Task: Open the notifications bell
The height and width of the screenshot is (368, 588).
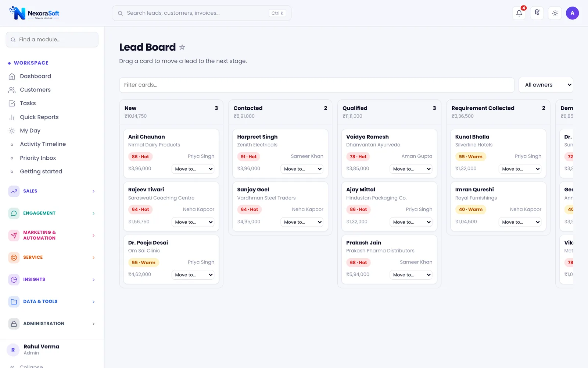Action: pos(519,13)
